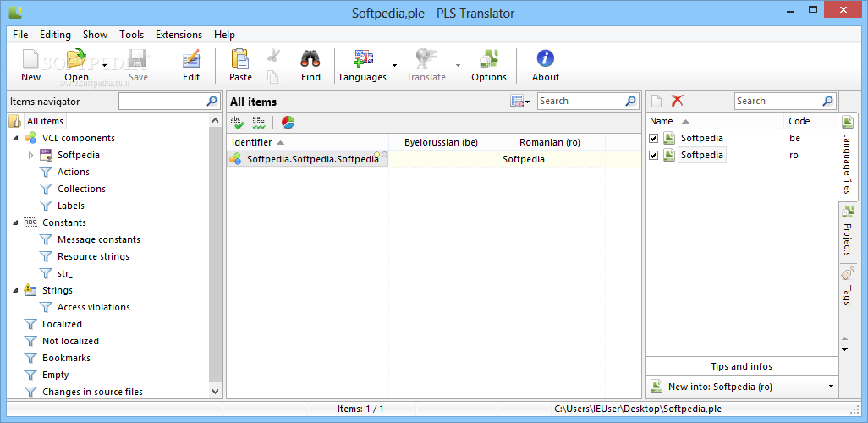Sort by the Identifier column header
Viewport: 868px width, 423px height.
(307, 142)
